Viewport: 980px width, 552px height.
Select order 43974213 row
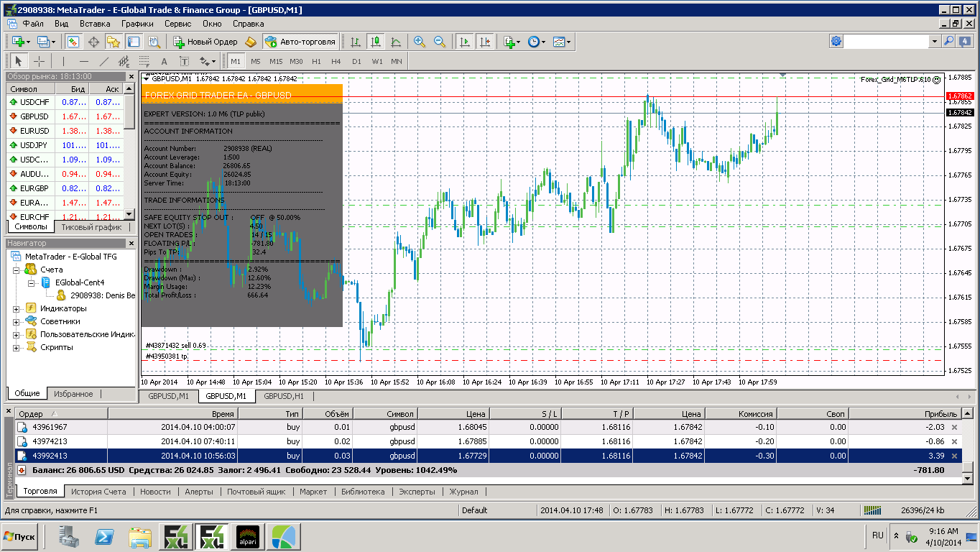point(488,441)
